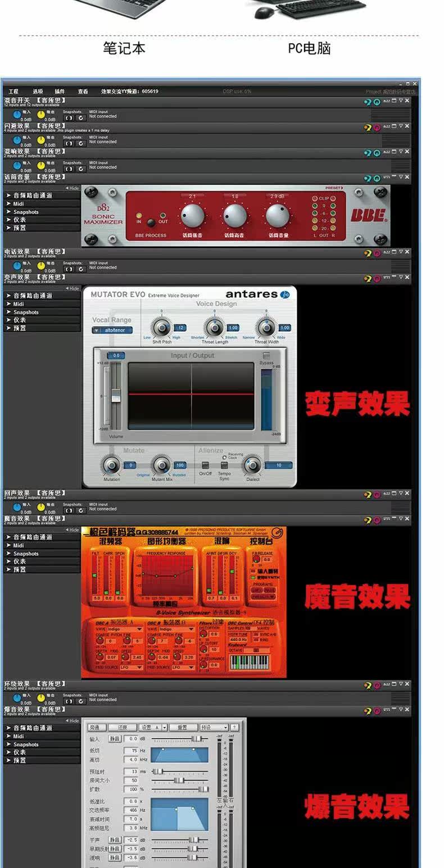Click the Mutant Mix knob
Viewport: 444px width, 868px height.
point(162,465)
